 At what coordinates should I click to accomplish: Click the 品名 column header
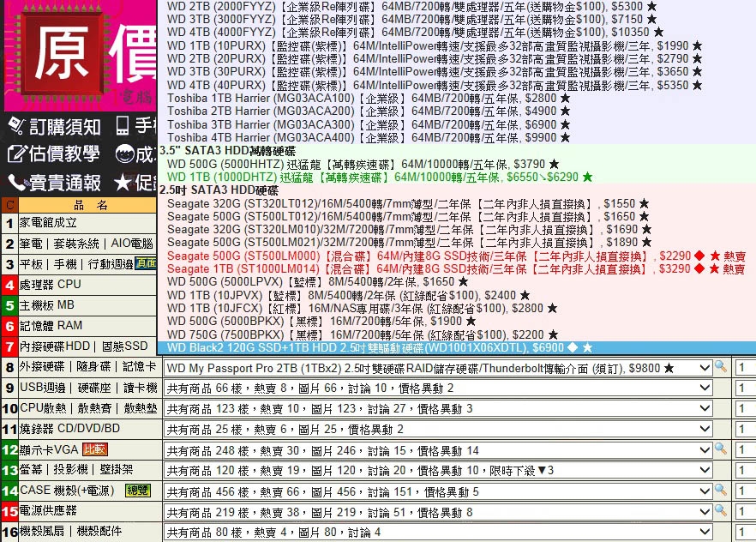(90, 206)
